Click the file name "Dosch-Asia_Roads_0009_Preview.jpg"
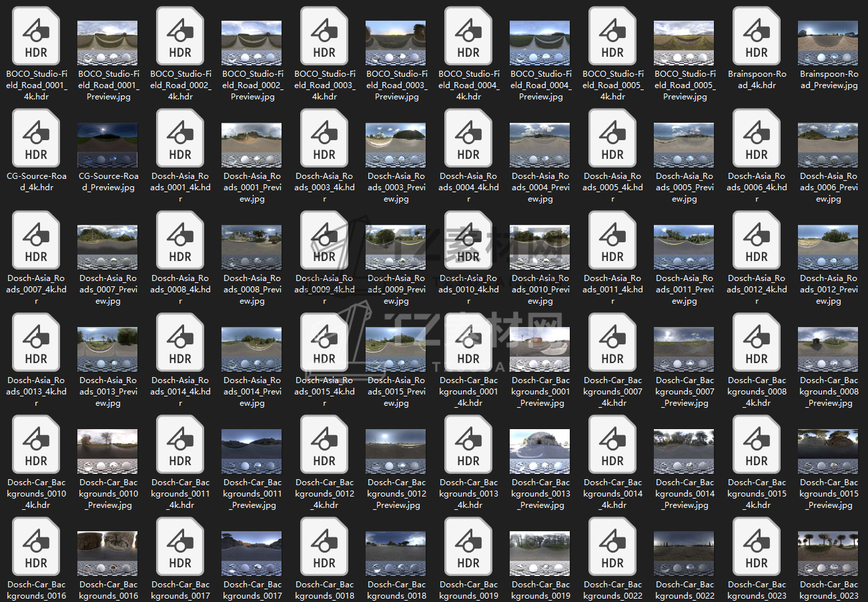The image size is (868, 602). 396,290
